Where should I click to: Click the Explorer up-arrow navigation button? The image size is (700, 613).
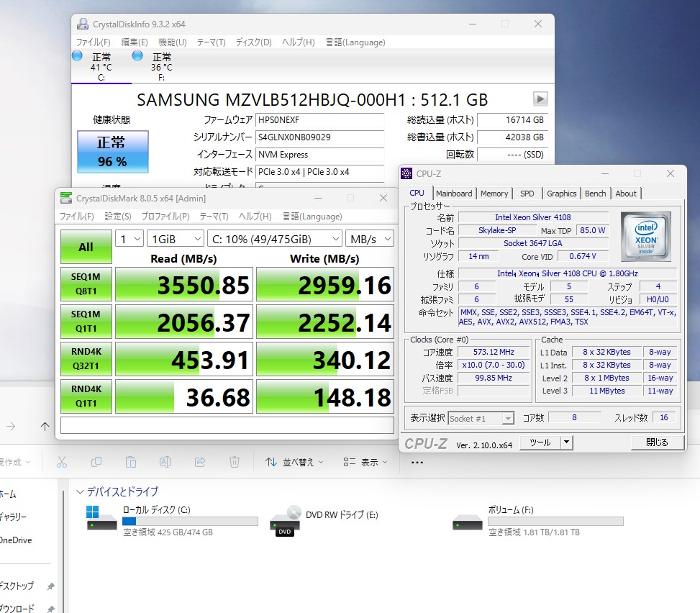click(x=45, y=427)
